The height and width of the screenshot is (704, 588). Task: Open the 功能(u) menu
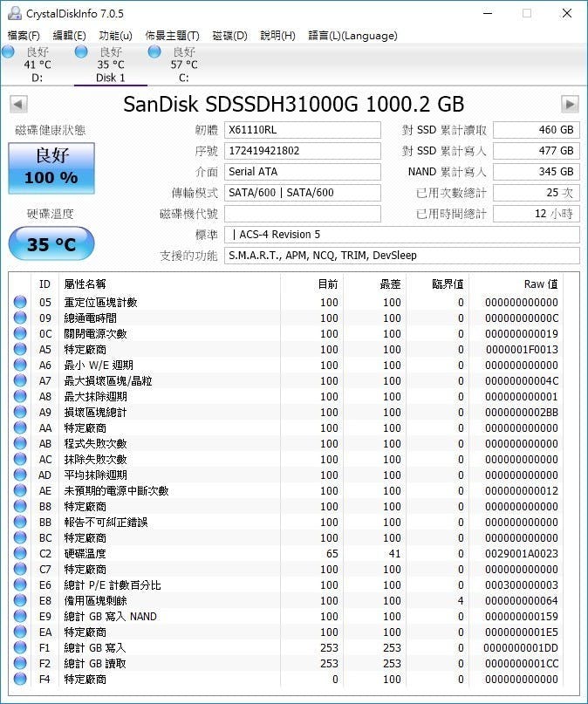tap(115, 36)
